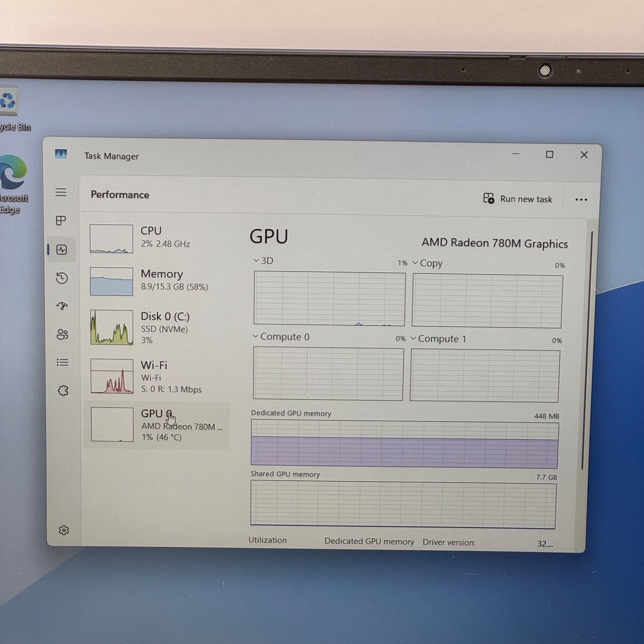
Task: Open the Processes page icon
Action: click(x=61, y=221)
